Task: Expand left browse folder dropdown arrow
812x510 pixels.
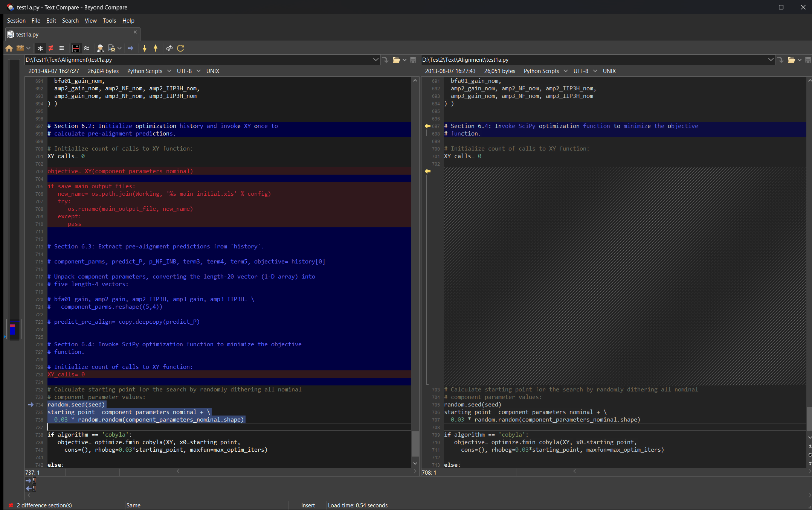Action: (404, 60)
